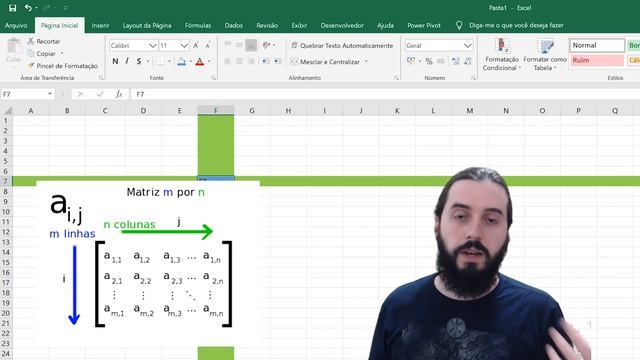Toggle italic I formatting
This screenshot has height=360, width=640.
[x=127, y=61]
